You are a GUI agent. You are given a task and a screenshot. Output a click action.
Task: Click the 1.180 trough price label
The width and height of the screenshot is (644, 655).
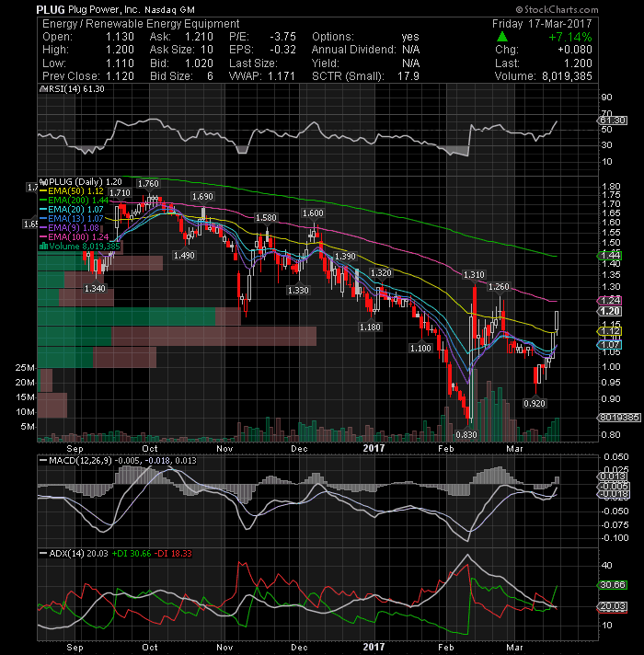pos(370,327)
